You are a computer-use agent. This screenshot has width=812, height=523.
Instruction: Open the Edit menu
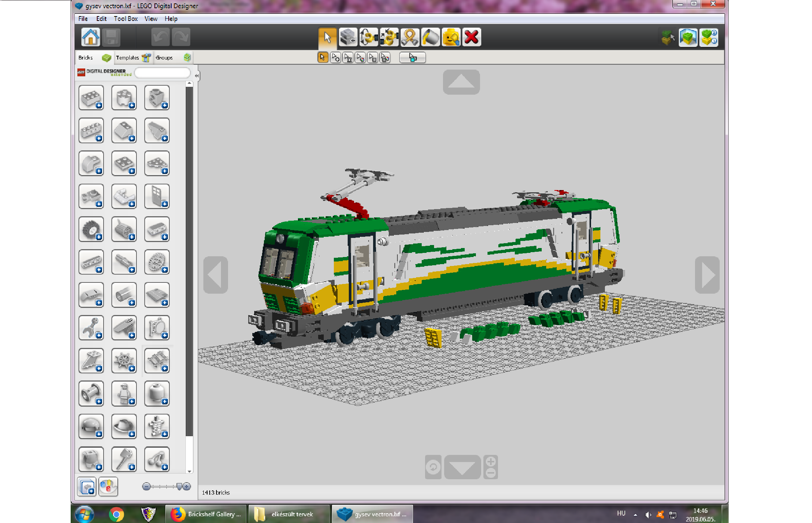pos(101,19)
